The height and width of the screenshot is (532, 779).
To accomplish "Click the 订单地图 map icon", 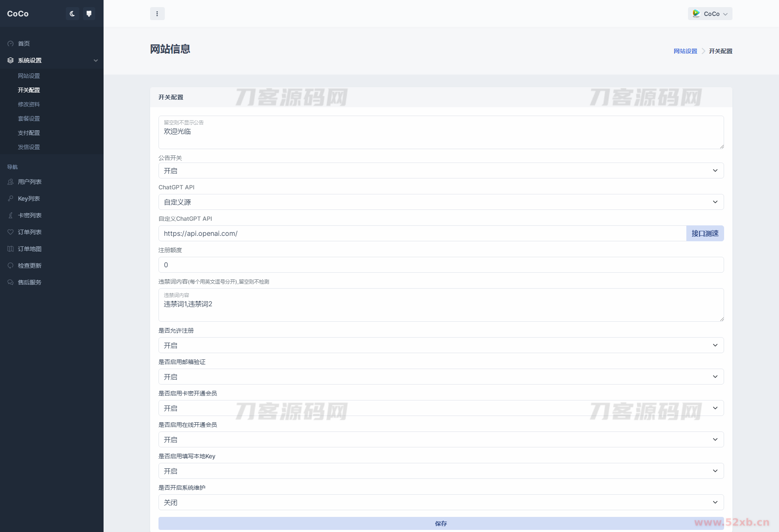I will [x=10, y=249].
